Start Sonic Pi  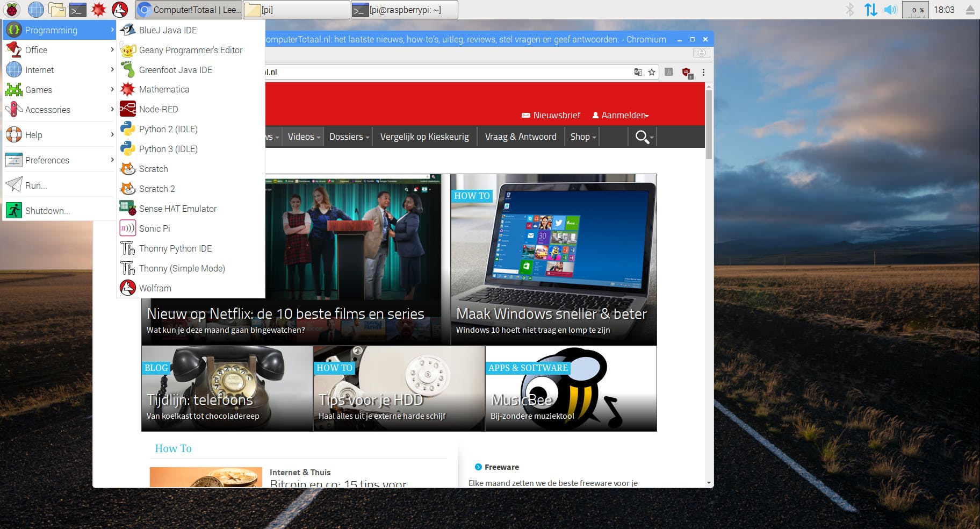[191, 228]
